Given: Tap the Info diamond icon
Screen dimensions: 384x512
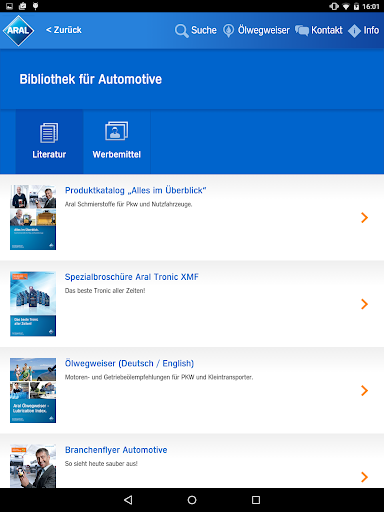Looking at the screenshot, I should point(354,31).
